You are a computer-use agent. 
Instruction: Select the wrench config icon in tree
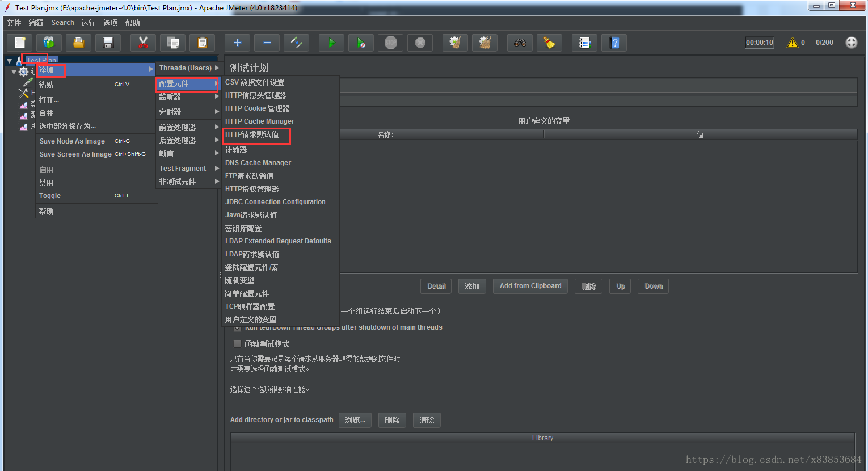(23, 93)
